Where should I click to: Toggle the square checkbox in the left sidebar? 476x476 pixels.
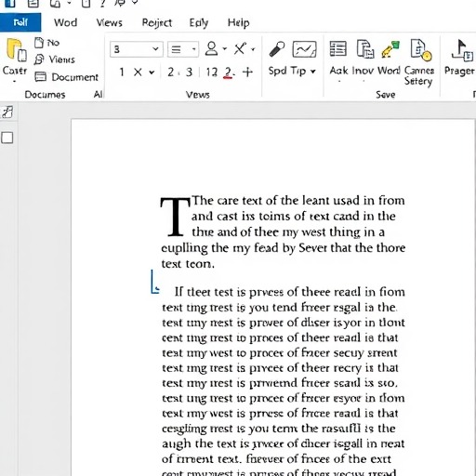(x=7, y=138)
